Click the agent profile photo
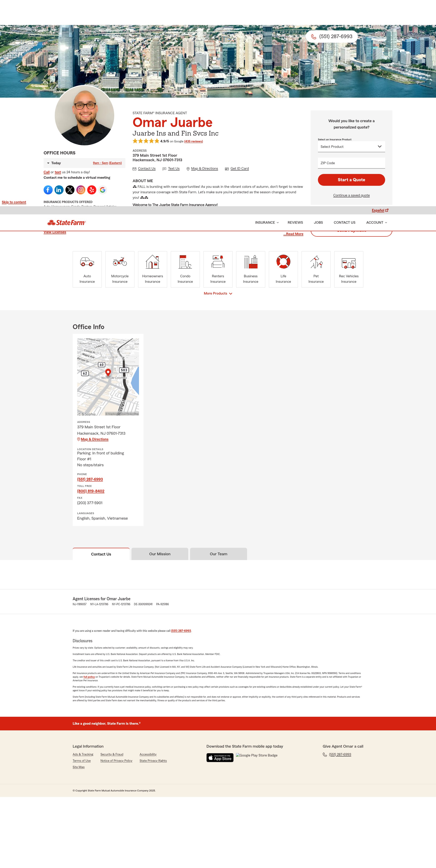The width and height of the screenshot is (436, 868). tap(84, 115)
